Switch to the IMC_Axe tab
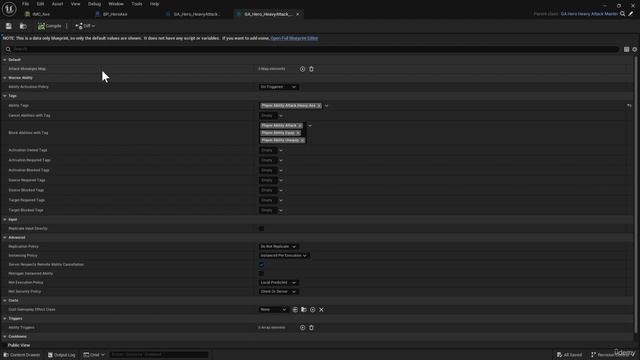The height and width of the screenshot is (360, 640). coord(41,14)
